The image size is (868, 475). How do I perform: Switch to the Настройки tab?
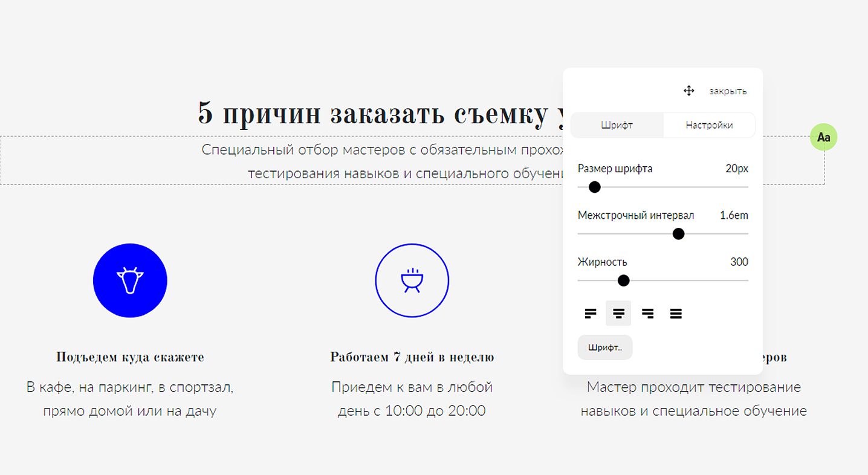coord(709,125)
